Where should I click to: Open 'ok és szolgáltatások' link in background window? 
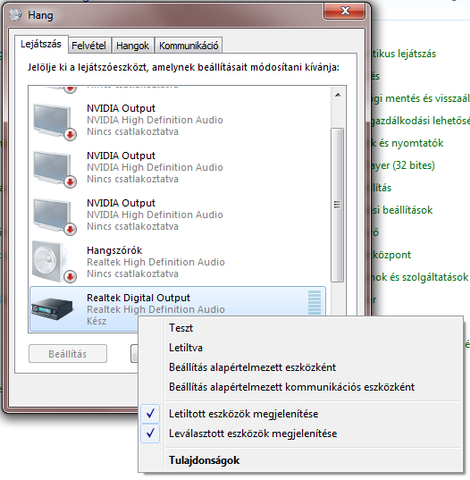click(x=420, y=277)
